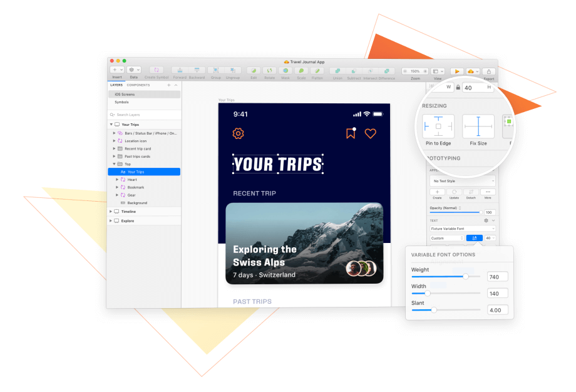Click the Flatten toolbar icon
The width and height of the screenshot is (576, 392).
[317, 71]
